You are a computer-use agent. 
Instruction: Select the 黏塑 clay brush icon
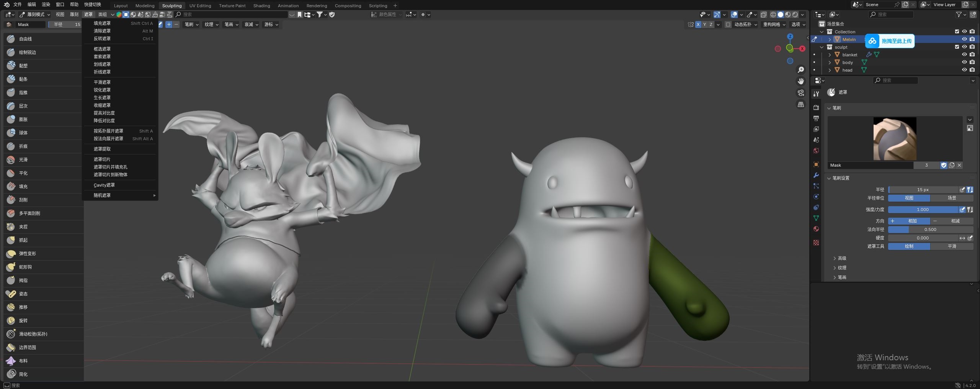point(11,66)
